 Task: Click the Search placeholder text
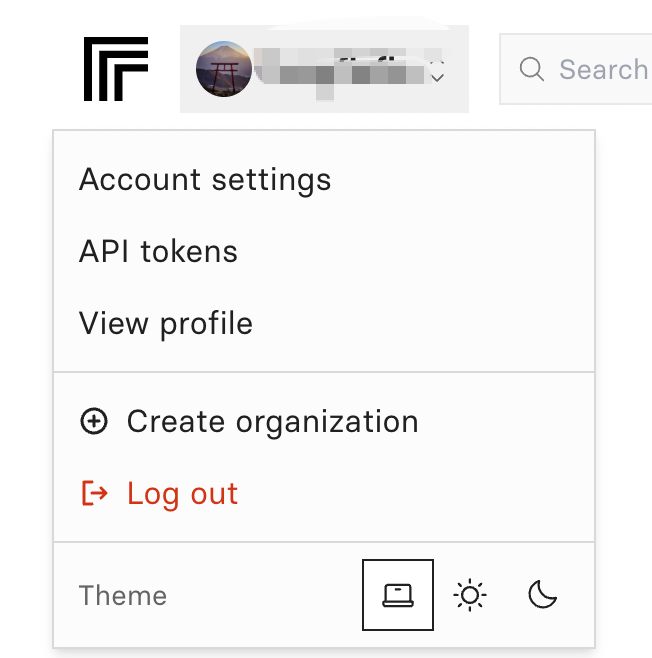coord(603,69)
